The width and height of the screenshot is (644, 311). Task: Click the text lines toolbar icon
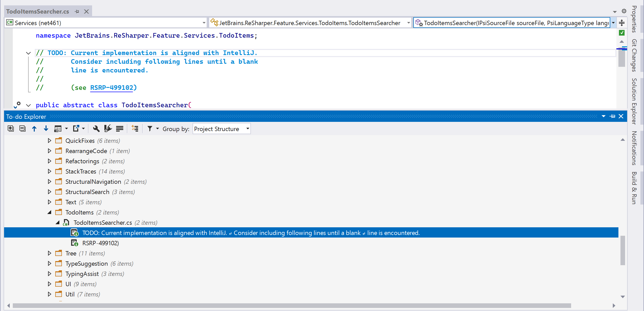point(119,128)
